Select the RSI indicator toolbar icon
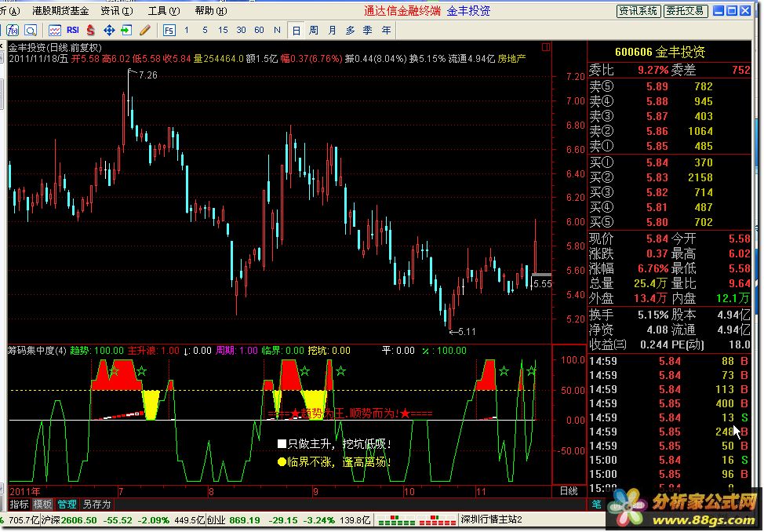Viewport: 764px width, 532px height. click(73, 31)
